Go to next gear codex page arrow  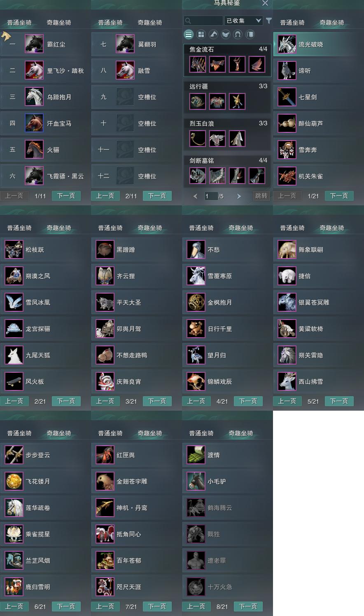239,196
